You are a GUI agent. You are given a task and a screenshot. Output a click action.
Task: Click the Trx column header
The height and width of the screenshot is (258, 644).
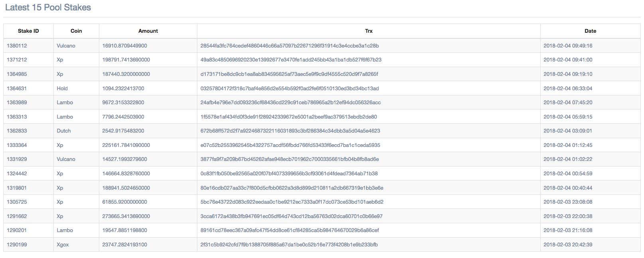[368, 31]
